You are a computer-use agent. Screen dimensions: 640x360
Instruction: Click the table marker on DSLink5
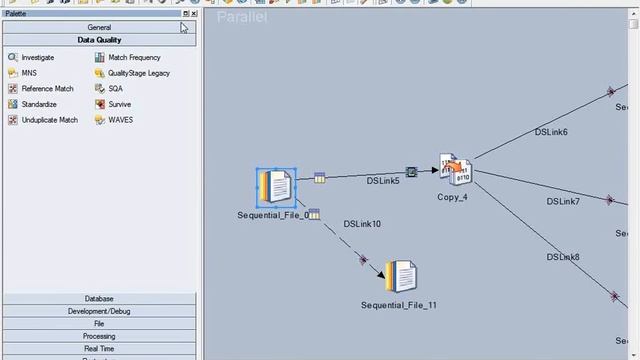click(320, 178)
